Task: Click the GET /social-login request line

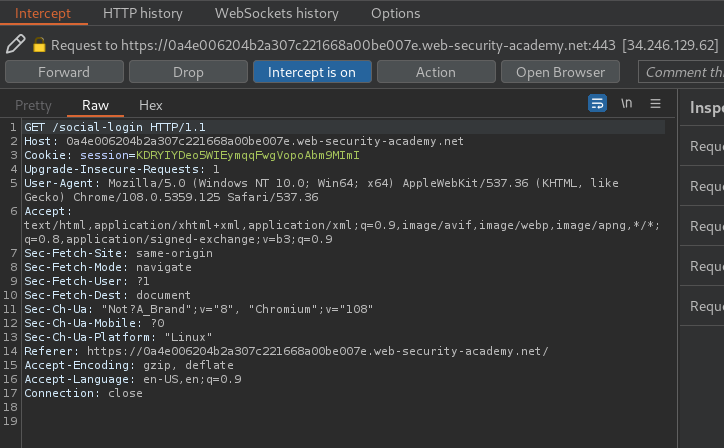Action: [x=115, y=127]
